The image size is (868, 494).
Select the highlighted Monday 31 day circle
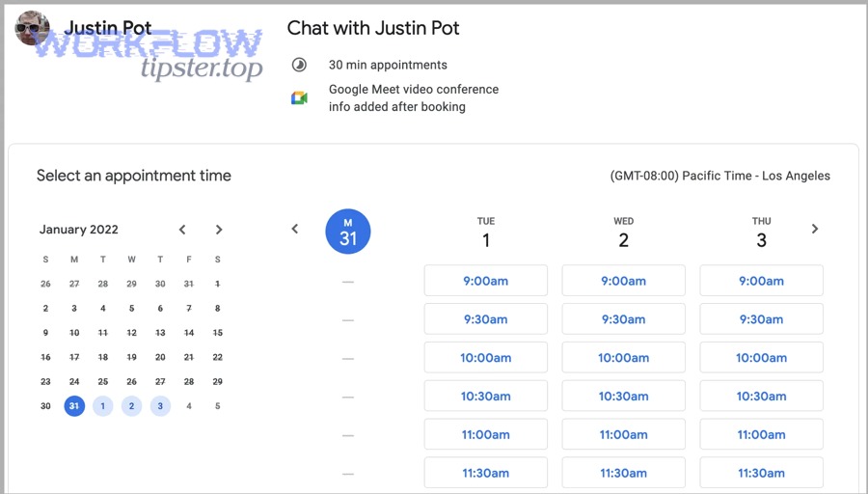coord(347,232)
